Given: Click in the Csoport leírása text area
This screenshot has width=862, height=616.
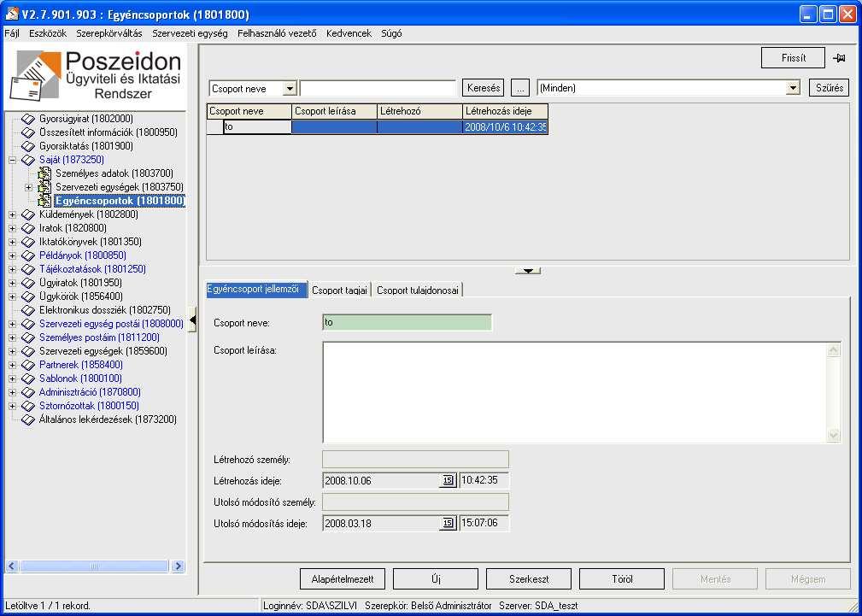Looking at the screenshot, I should [x=574, y=392].
